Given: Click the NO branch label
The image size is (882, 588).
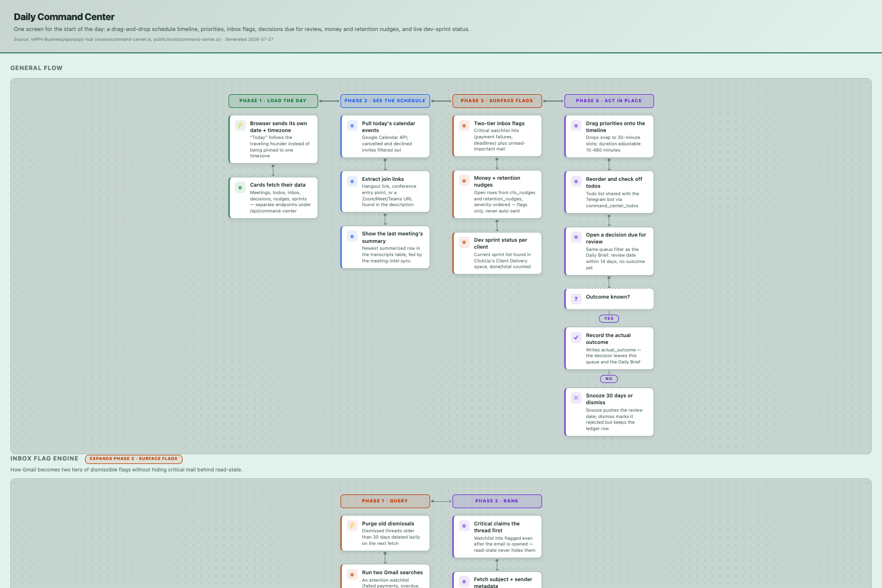Looking at the screenshot, I should (609, 379).
